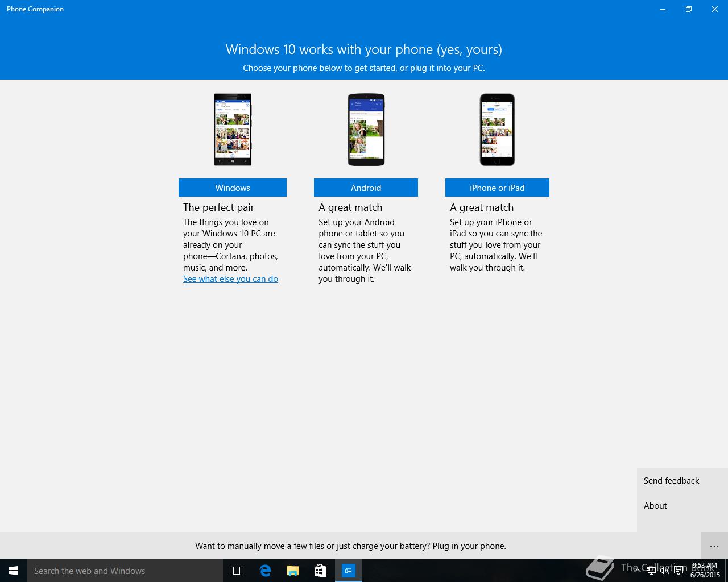Toggle the three-dots more options button
The width and height of the screenshot is (728, 582).
point(714,546)
